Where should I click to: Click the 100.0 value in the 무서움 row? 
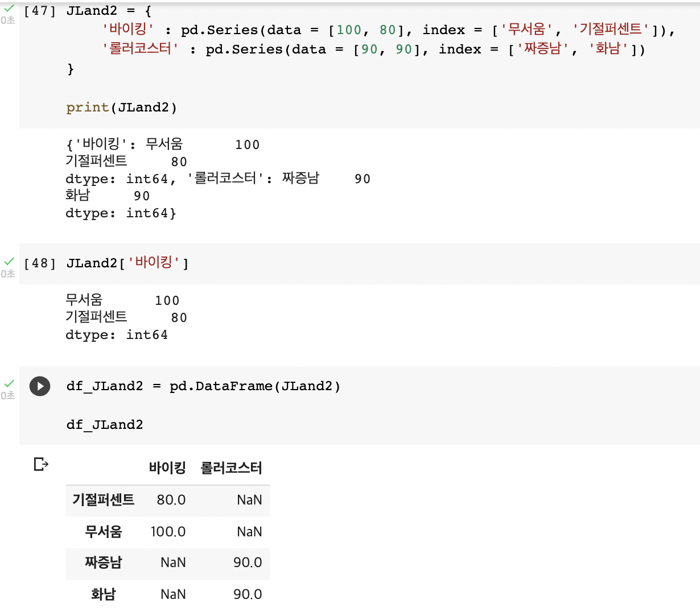pyautogui.click(x=168, y=532)
